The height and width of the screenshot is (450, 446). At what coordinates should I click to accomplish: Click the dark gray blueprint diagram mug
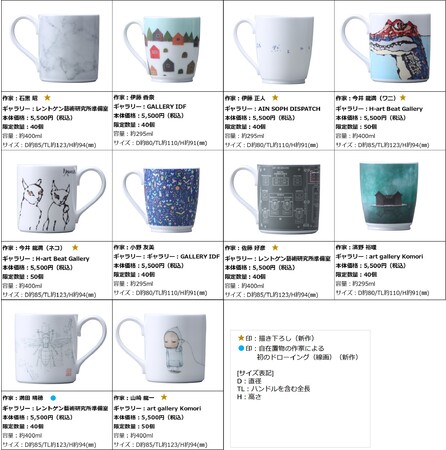click(x=275, y=199)
